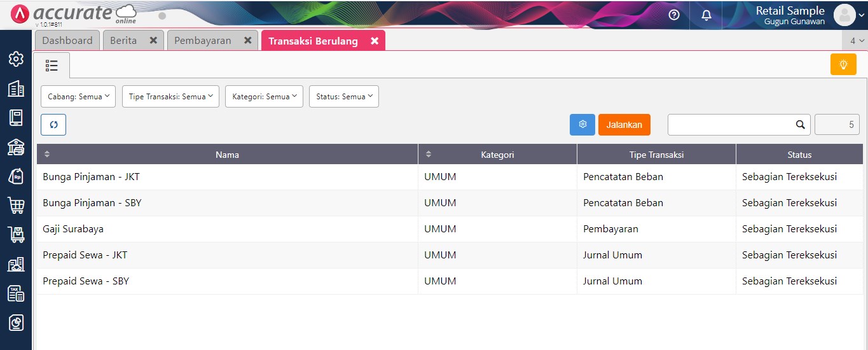The image size is (868, 350).
Task: Open the fixed assets buildings sidebar icon
Action: (x=16, y=264)
